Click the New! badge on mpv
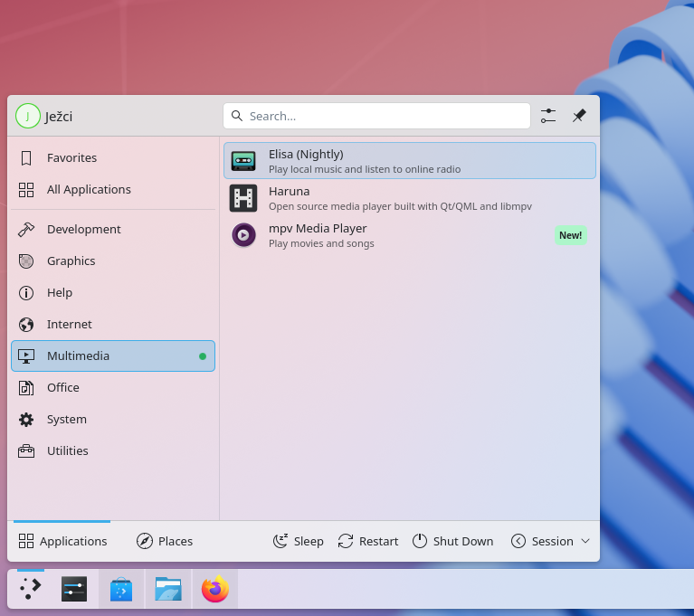 tap(571, 235)
